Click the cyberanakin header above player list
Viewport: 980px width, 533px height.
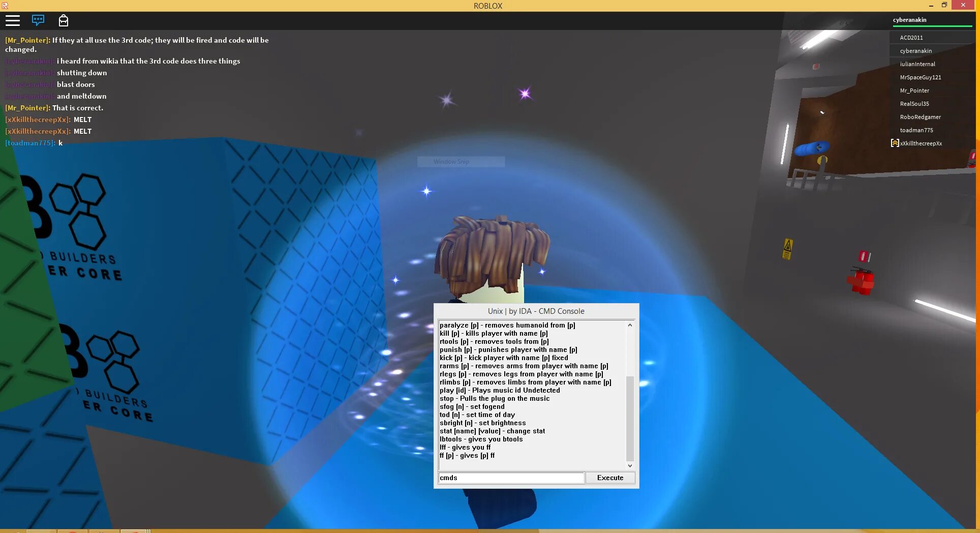click(x=909, y=20)
